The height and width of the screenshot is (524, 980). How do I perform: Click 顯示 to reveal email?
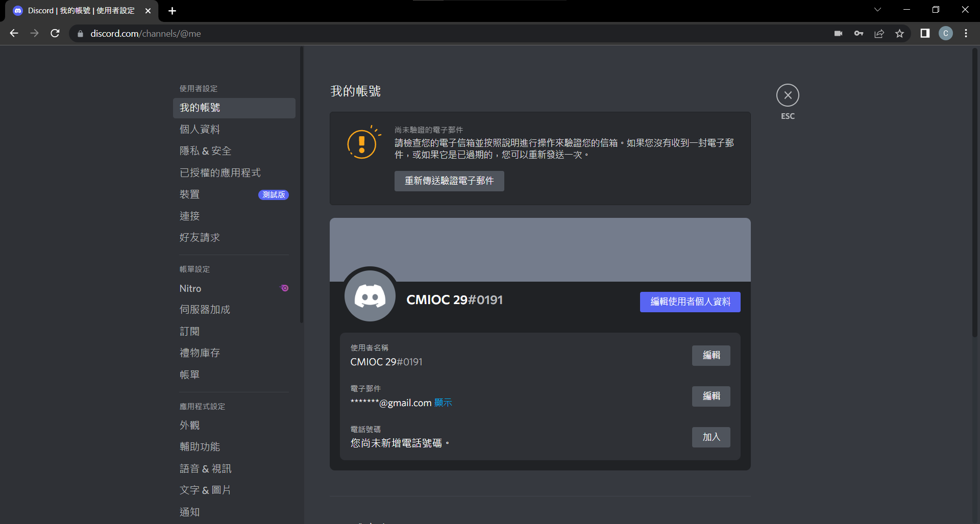click(x=443, y=403)
